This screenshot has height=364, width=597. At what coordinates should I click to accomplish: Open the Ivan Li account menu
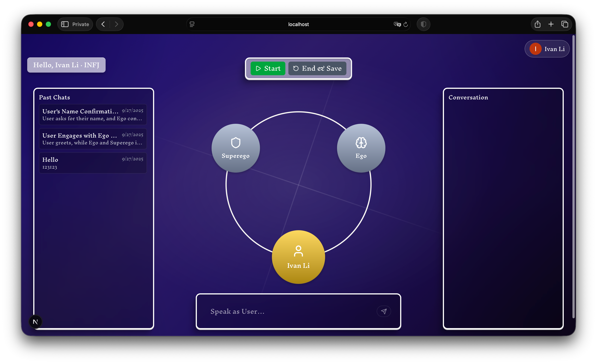547,49
